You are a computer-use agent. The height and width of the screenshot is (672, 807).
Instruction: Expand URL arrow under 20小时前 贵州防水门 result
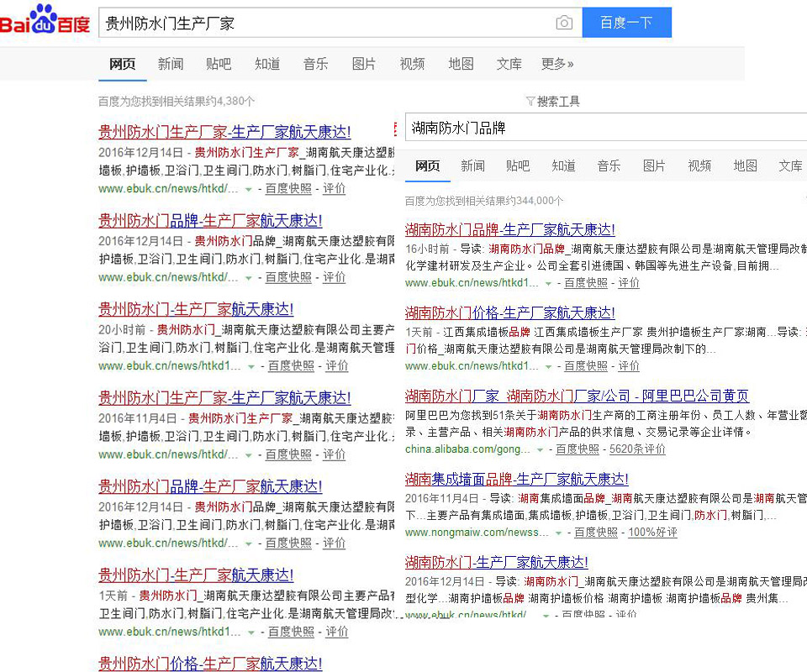251,366
